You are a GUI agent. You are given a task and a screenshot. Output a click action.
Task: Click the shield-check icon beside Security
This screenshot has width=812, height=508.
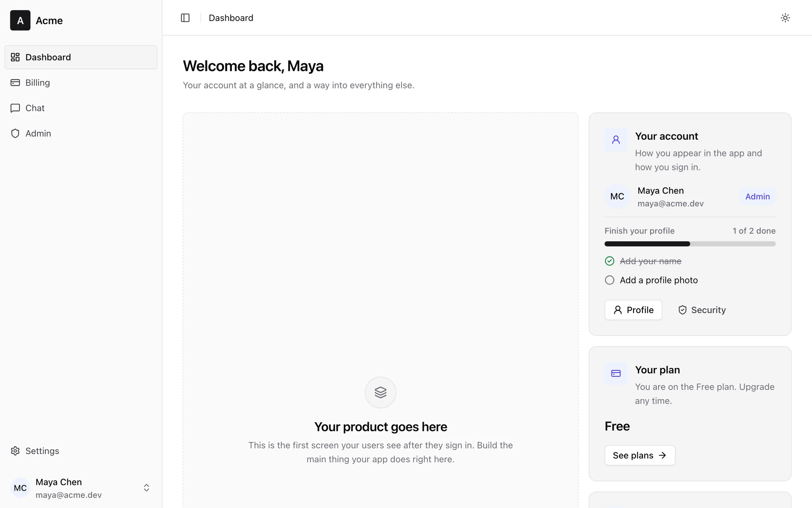click(x=682, y=310)
